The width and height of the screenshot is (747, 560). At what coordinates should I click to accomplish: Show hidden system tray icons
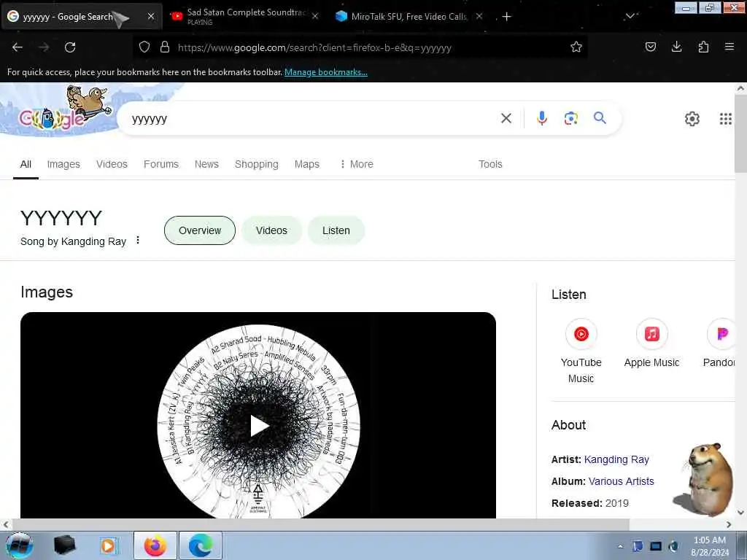620,546
